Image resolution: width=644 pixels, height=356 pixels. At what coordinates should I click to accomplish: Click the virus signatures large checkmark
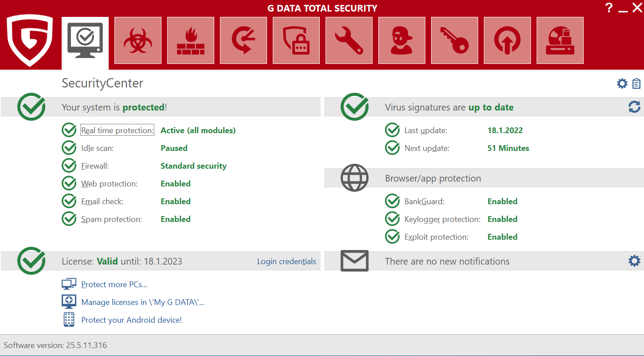point(354,107)
